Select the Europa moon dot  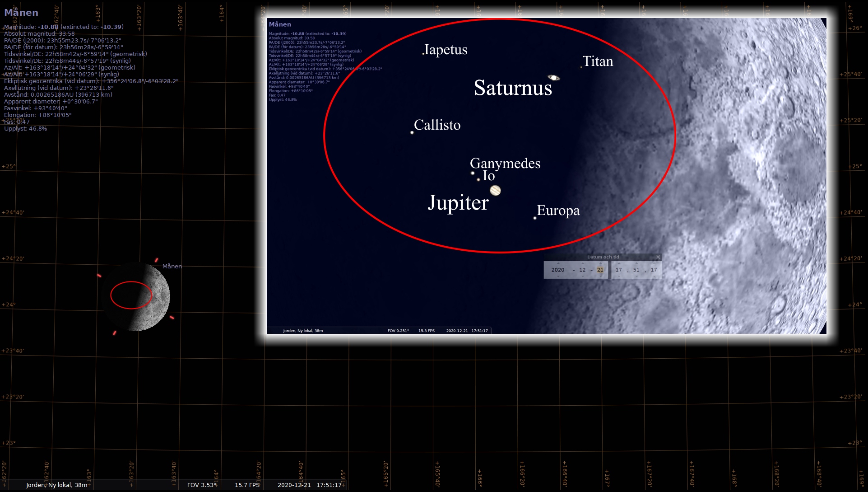535,218
